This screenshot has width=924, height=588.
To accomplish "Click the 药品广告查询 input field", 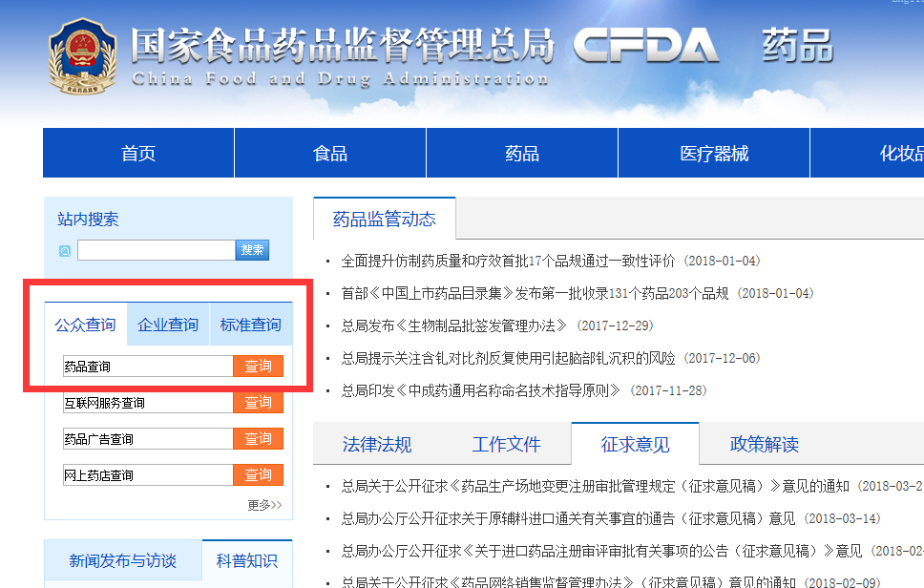I will 148,439.
